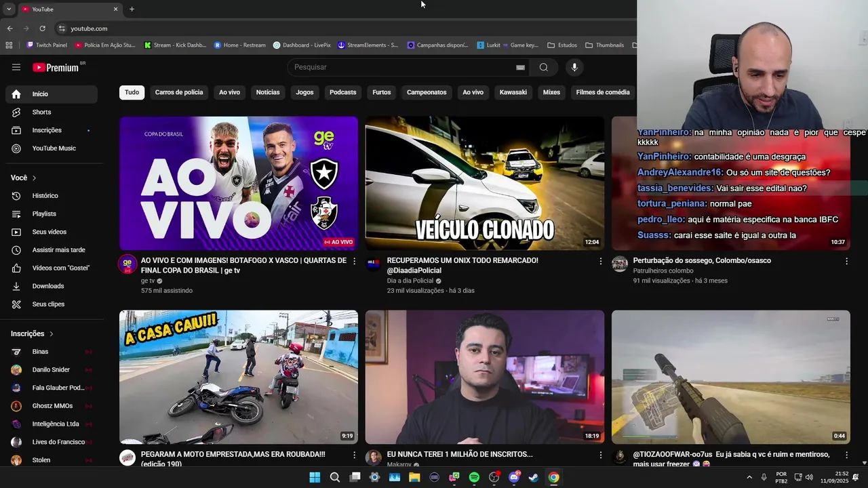Select the Furtos filter chip
Image resolution: width=868 pixels, height=488 pixels.
pos(382,92)
